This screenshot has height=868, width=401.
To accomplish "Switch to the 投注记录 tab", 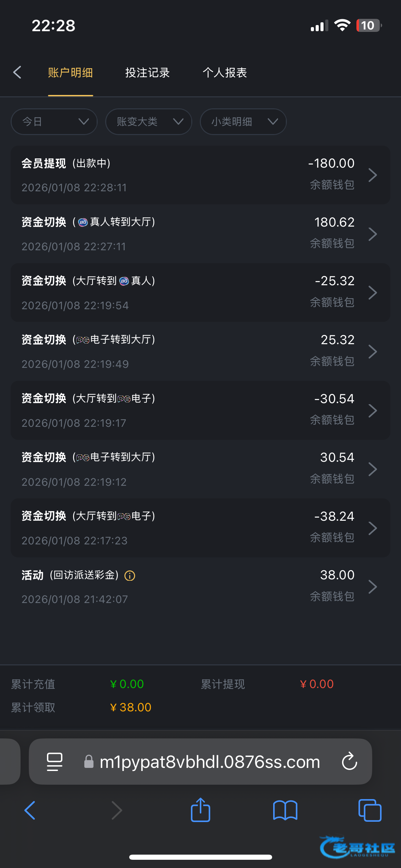I will (x=147, y=73).
